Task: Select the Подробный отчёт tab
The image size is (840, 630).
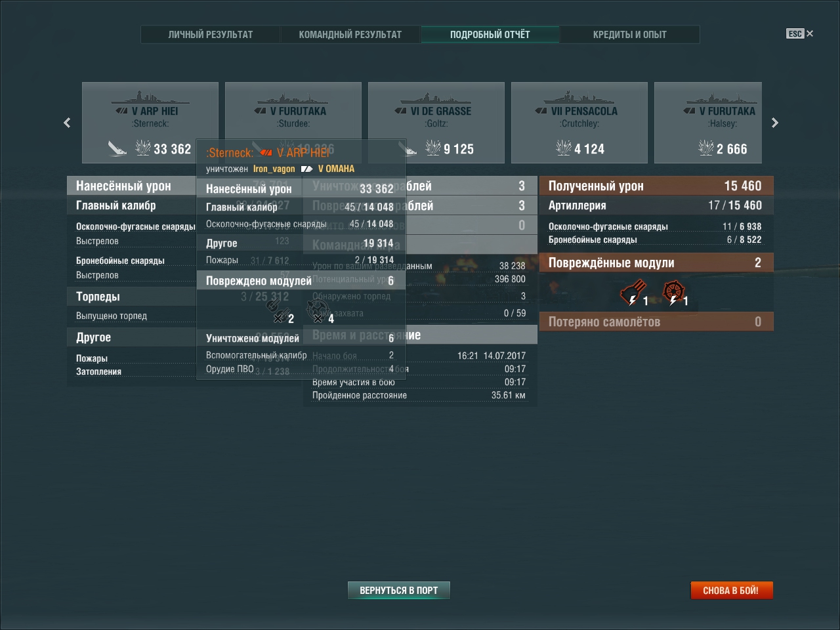Action: click(x=490, y=34)
